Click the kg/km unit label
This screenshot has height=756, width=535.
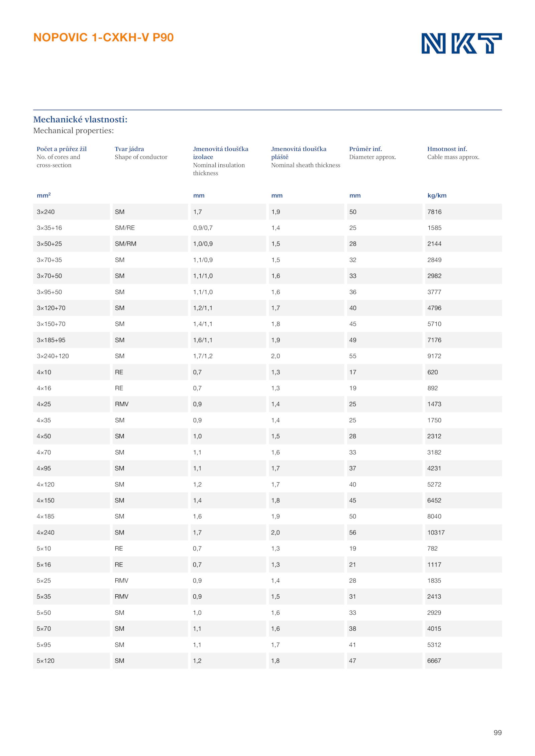[x=437, y=196]
